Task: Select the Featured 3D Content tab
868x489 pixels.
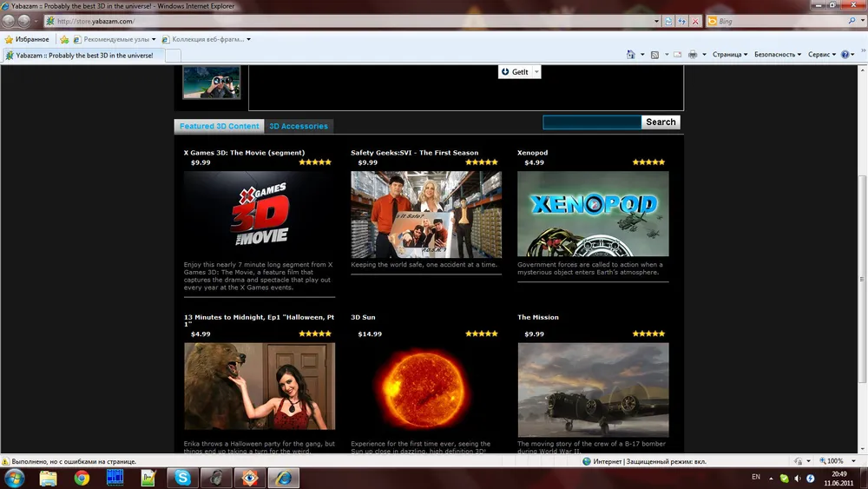Action: [220, 126]
